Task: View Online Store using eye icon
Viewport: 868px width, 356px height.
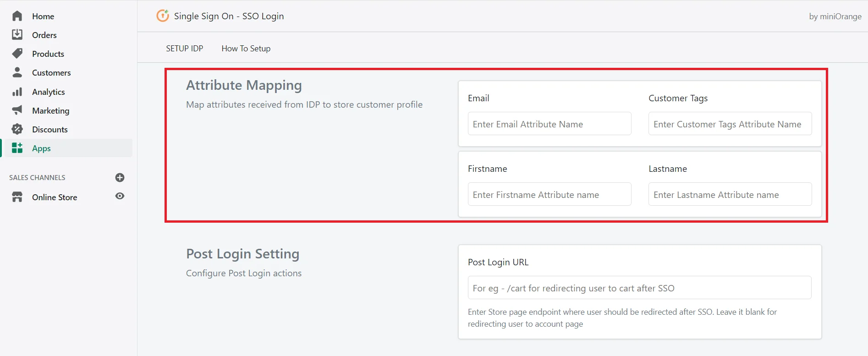Action: [x=120, y=196]
